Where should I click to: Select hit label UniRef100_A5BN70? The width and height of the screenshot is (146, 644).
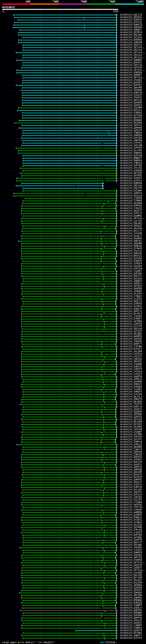tap(131, 30)
